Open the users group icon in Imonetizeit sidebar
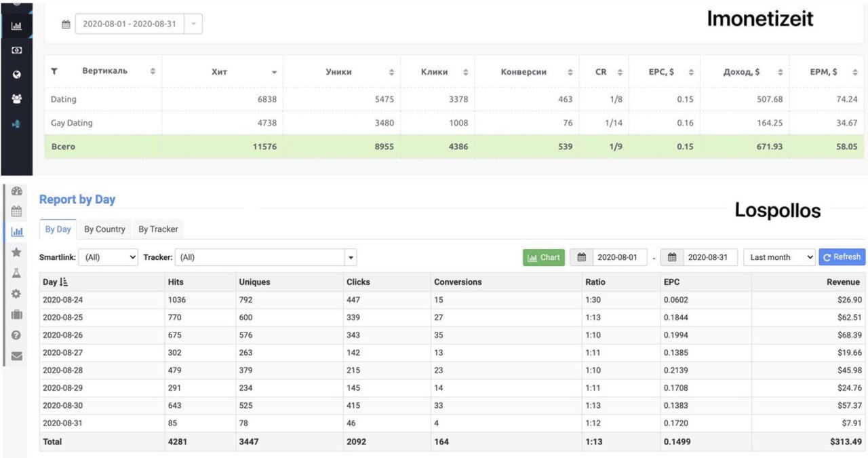 tap(16, 99)
